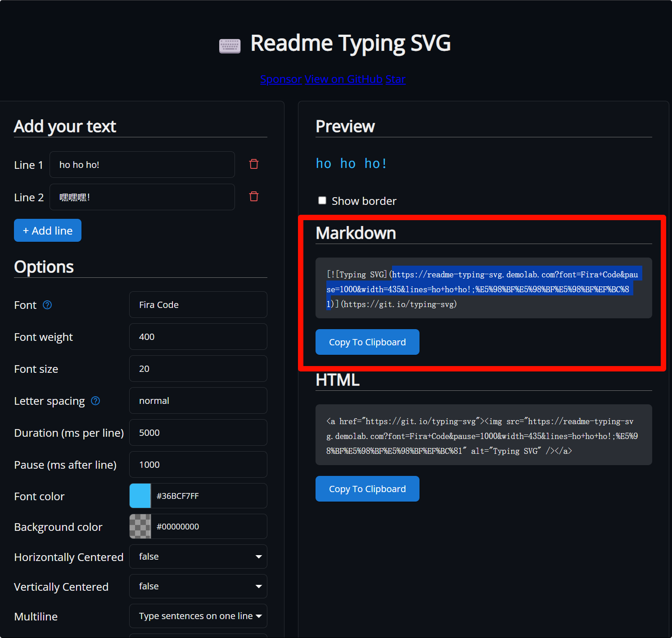Open the View on GitHub link
The width and height of the screenshot is (672, 638).
344,79
